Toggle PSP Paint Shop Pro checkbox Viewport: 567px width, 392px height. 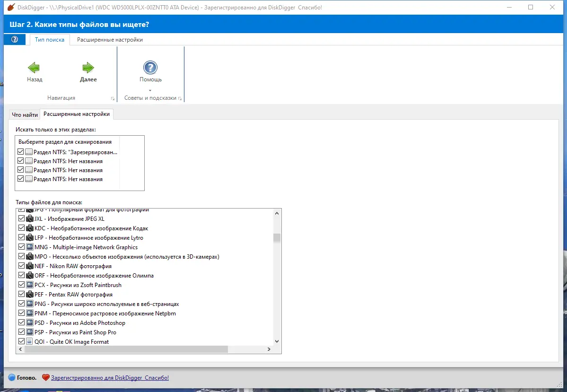pos(21,332)
